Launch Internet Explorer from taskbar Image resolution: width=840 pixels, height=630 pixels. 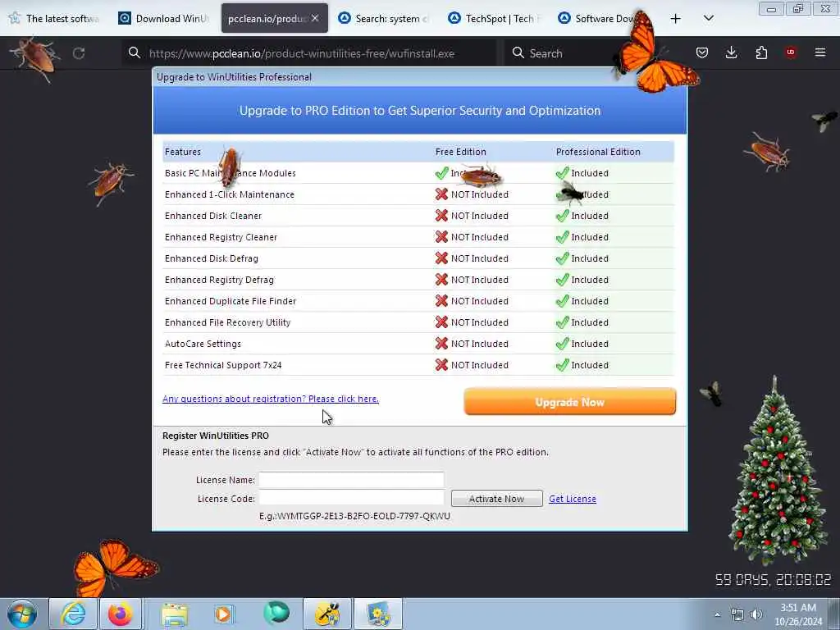(73, 614)
